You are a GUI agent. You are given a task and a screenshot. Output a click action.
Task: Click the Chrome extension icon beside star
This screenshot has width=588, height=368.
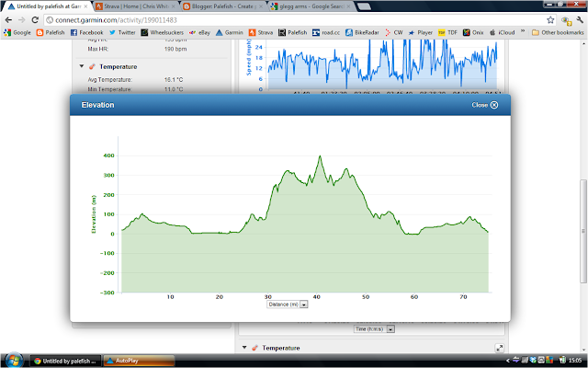click(x=566, y=20)
